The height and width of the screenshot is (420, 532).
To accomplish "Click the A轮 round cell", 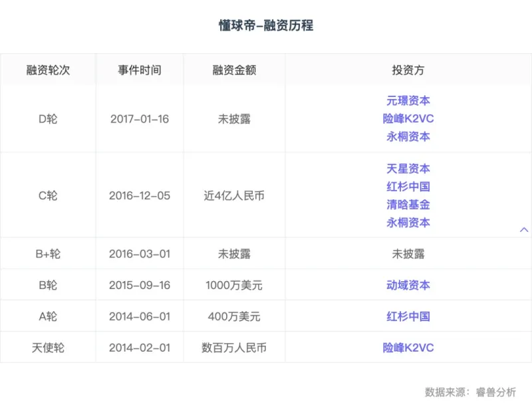I will [x=48, y=316].
